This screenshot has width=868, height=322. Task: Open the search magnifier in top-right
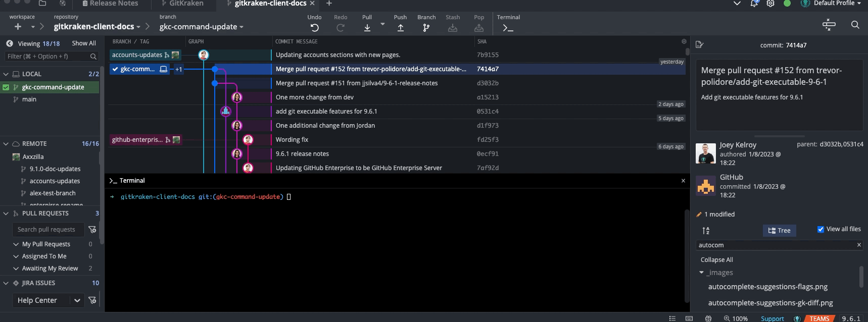(x=855, y=25)
